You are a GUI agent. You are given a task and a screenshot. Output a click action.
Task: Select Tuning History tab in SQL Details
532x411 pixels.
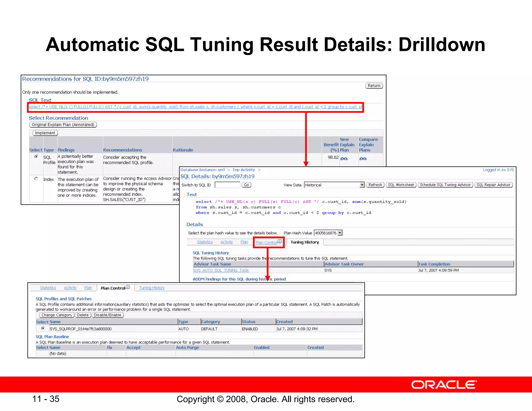tap(305, 242)
